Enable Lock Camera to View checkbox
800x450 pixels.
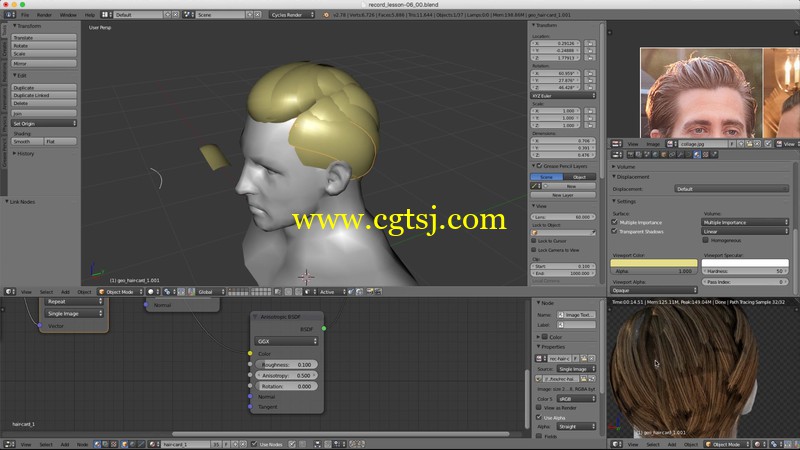534,250
